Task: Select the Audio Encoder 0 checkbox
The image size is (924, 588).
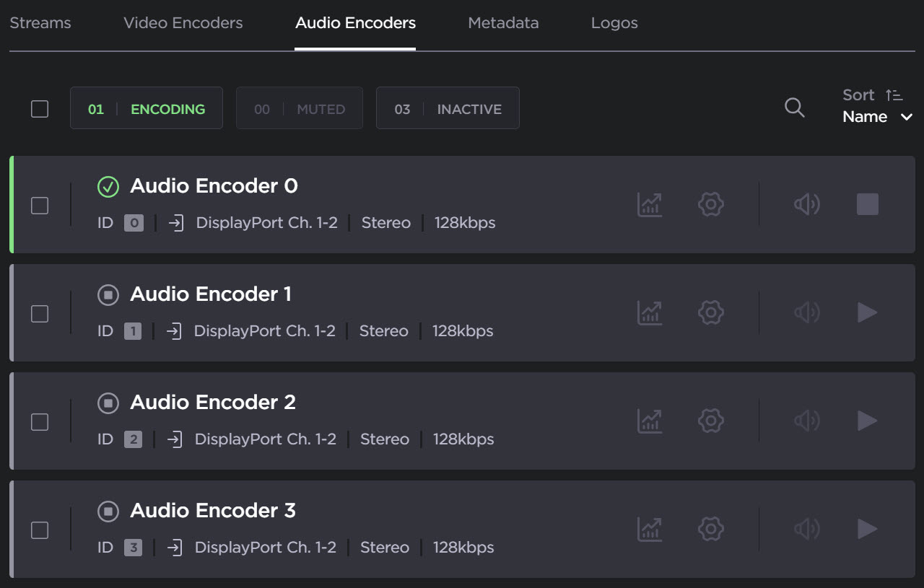Action: coord(40,206)
